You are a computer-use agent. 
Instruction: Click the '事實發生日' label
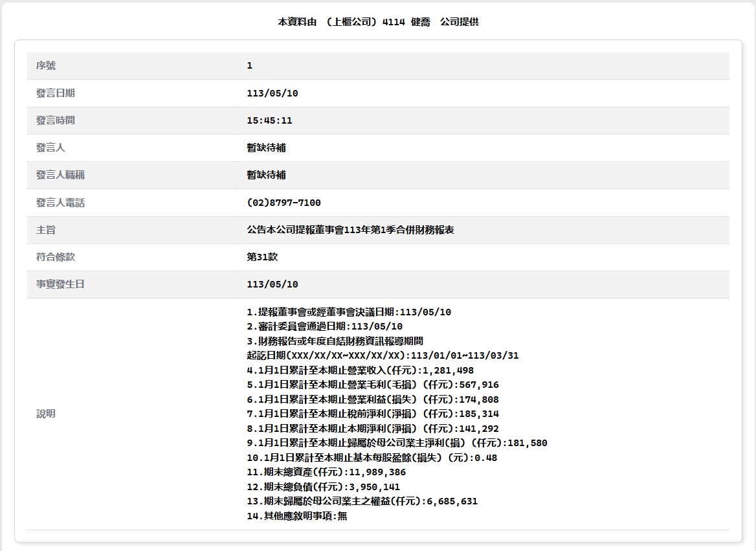click(60, 284)
